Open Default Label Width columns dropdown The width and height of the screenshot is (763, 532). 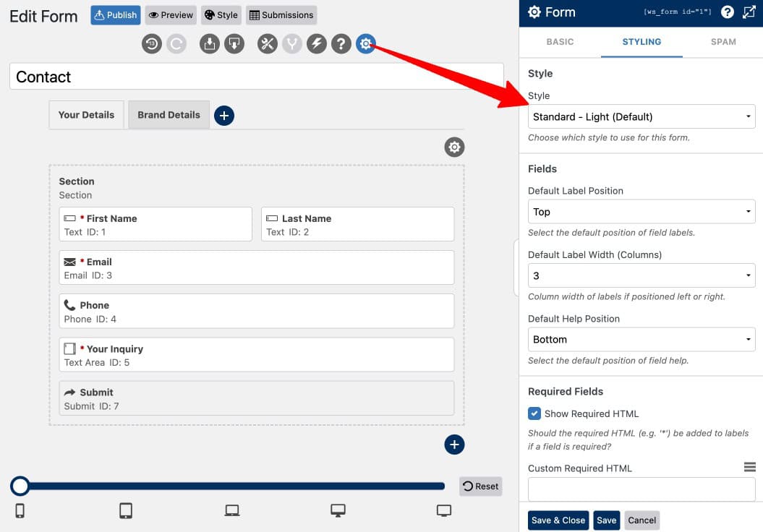click(641, 275)
